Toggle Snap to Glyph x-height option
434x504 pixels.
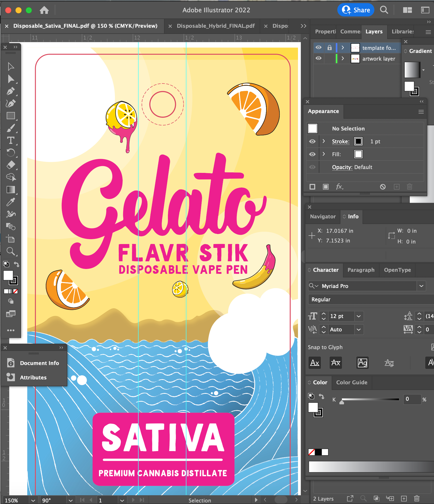click(336, 363)
